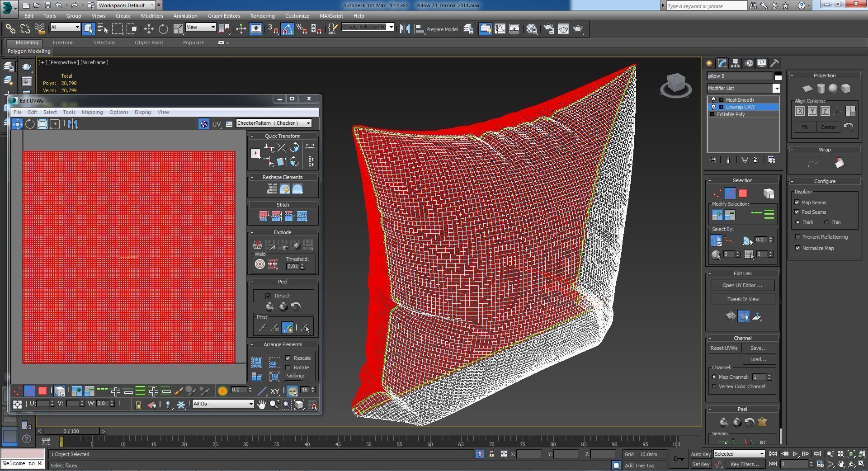Select the Thick seam display radio

[798, 222]
